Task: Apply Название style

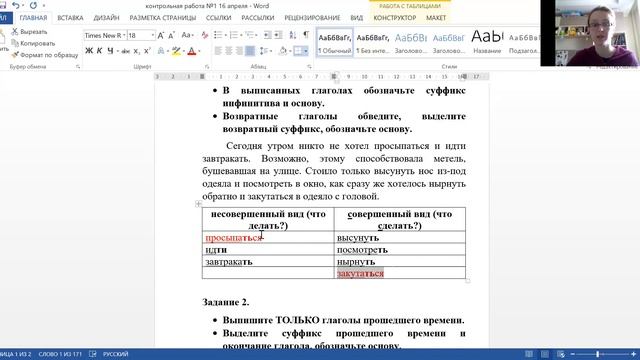Action: click(x=487, y=43)
